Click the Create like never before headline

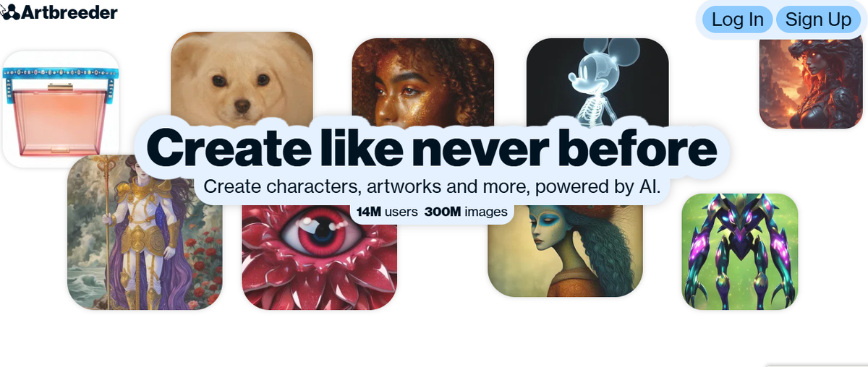[x=431, y=148]
